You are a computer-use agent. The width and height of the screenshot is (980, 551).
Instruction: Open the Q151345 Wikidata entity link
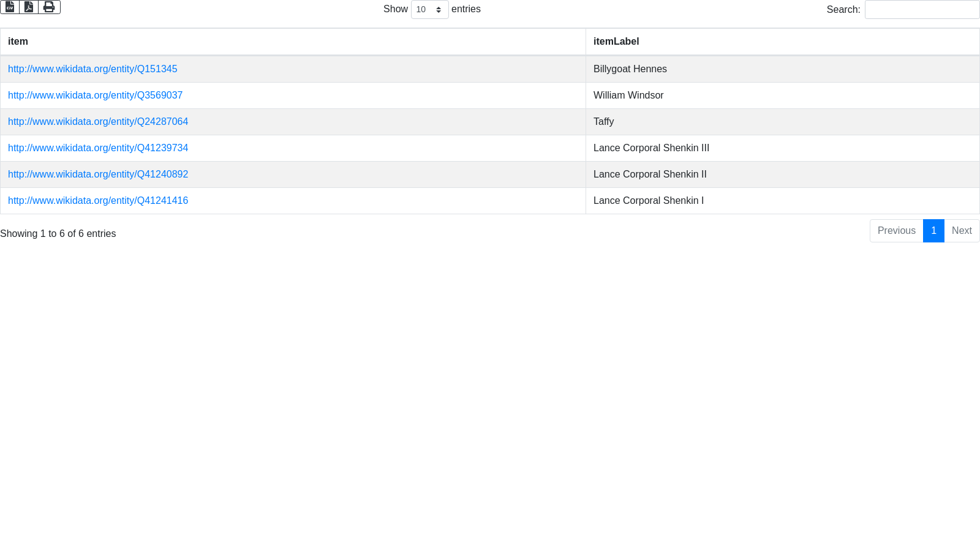click(x=92, y=69)
